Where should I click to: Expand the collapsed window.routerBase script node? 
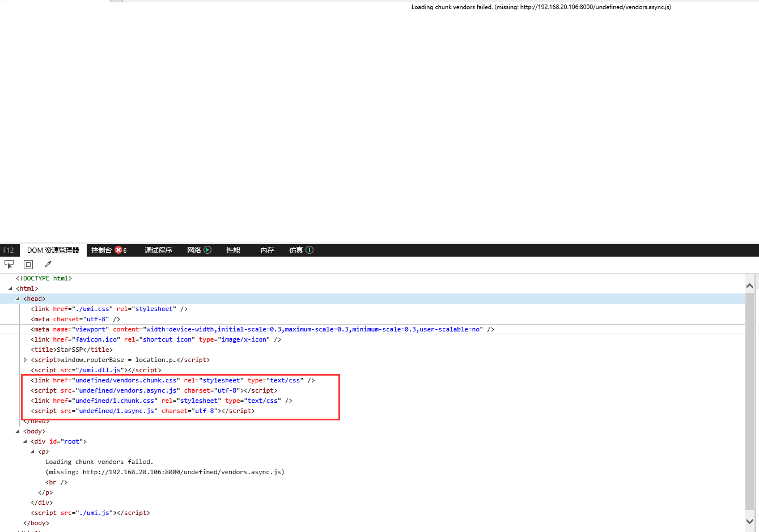[25, 359]
